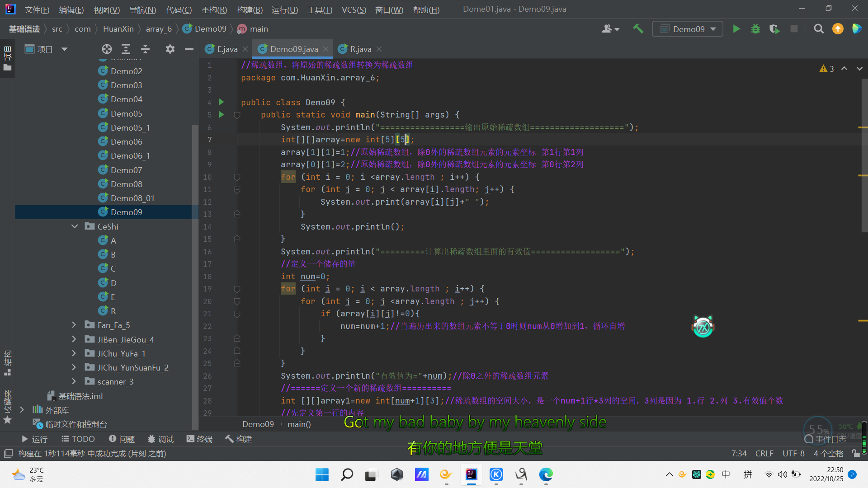Toggle fold marker on line 10 for loop

pos(237,177)
